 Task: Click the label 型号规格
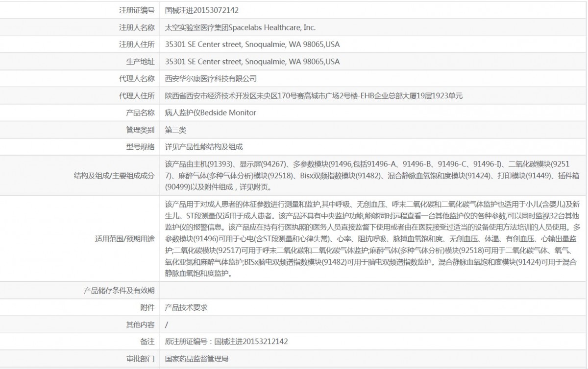click(x=140, y=146)
